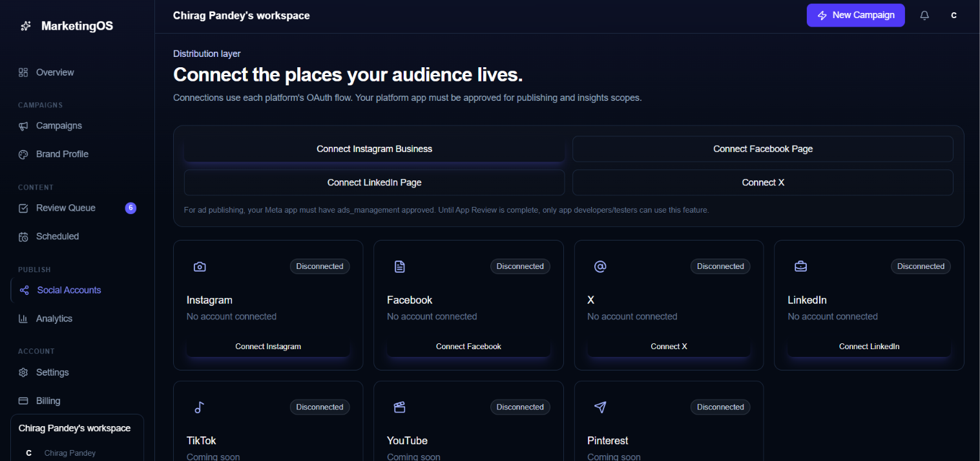Click Disconnected badge on Pinterest card
The height and width of the screenshot is (461, 980).
click(720, 407)
